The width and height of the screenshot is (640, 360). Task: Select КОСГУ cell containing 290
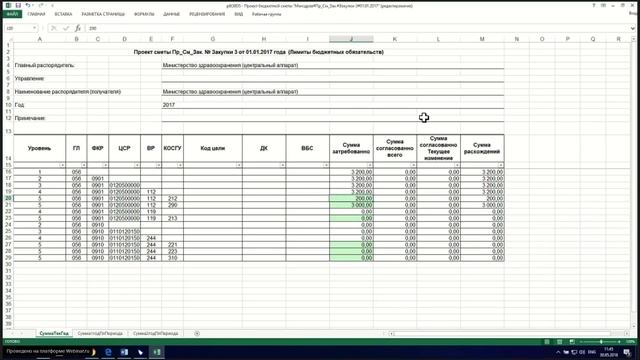click(x=172, y=205)
